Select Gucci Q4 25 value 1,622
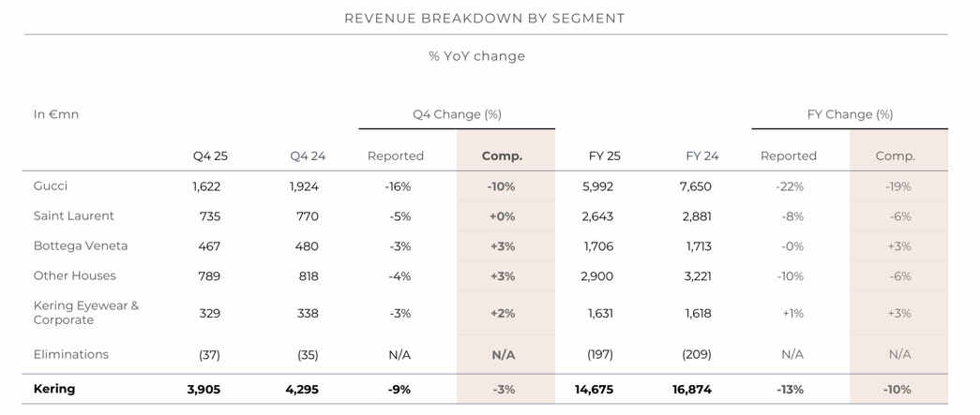The image size is (980, 415). click(x=206, y=186)
